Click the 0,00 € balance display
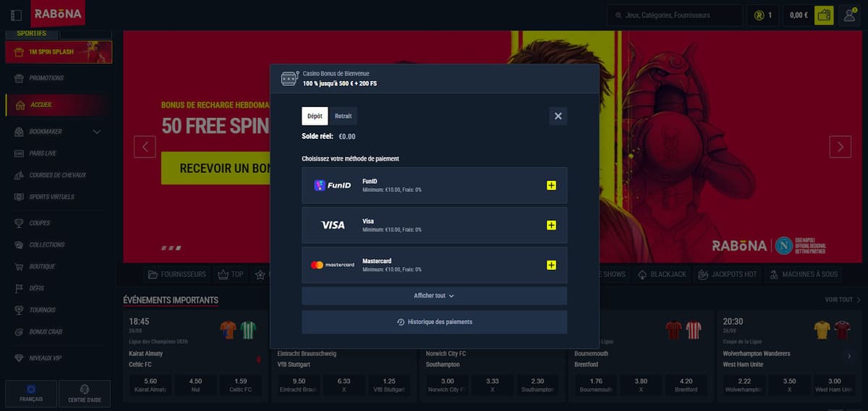 pyautogui.click(x=799, y=15)
